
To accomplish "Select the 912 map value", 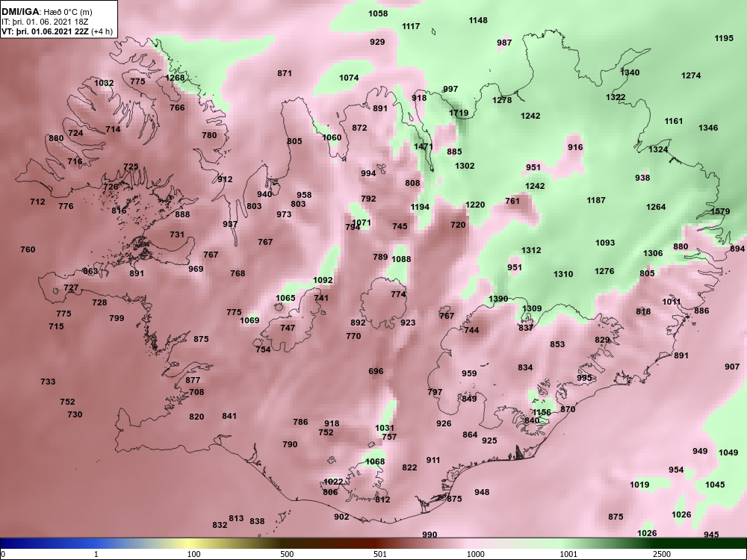I will (x=225, y=179).
